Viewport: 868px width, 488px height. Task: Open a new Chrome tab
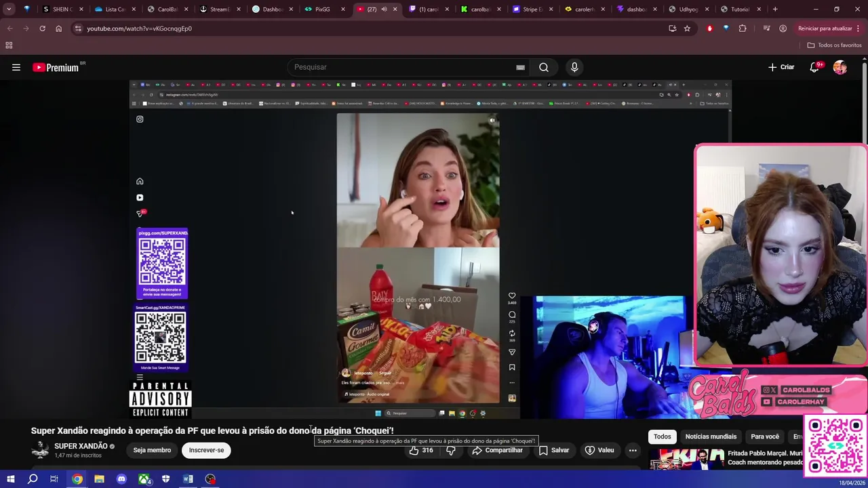pyautogui.click(x=775, y=9)
